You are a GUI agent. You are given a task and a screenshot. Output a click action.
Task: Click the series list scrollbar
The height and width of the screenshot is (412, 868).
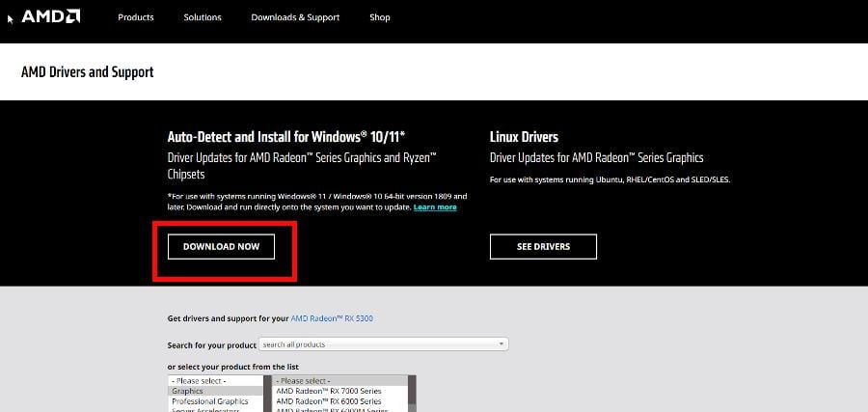pyautogui.click(x=412, y=394)
